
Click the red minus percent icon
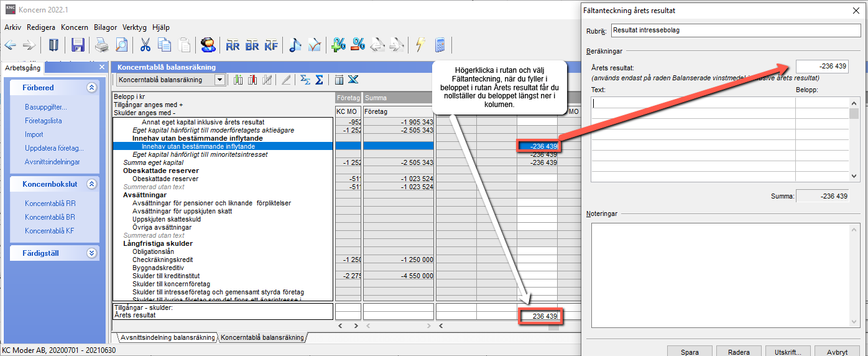click(x=358, y=45)
